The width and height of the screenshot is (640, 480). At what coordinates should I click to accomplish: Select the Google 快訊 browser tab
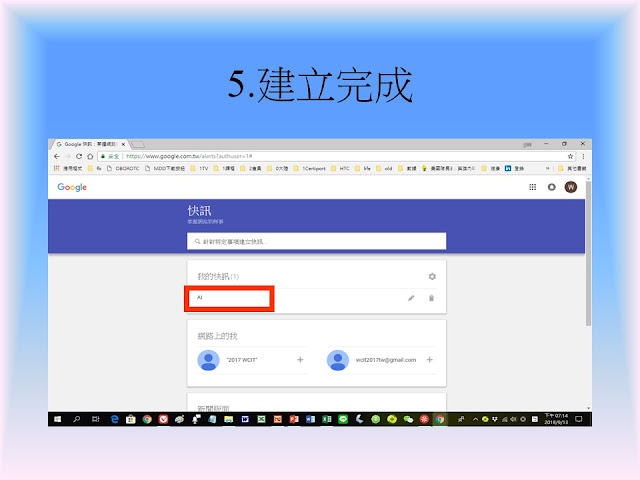tap(90, 144)
